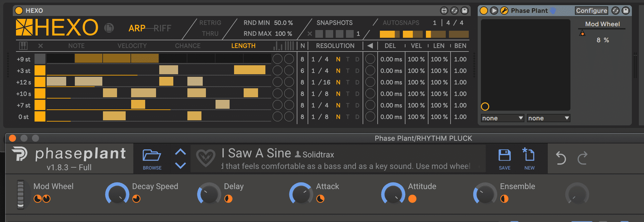Create a NEW Phase Plant preset
The height and width of the screenshot is (222, 644).
click(529, 159)
